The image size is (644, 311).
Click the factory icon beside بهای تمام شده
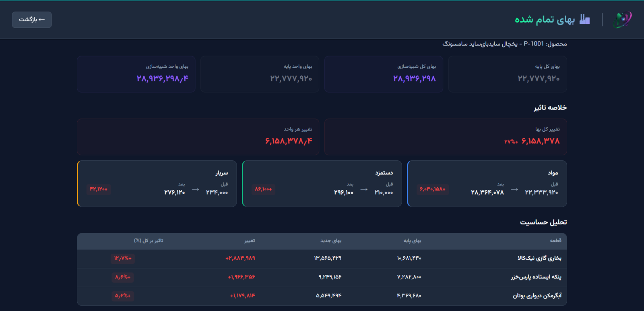[584, 19]
